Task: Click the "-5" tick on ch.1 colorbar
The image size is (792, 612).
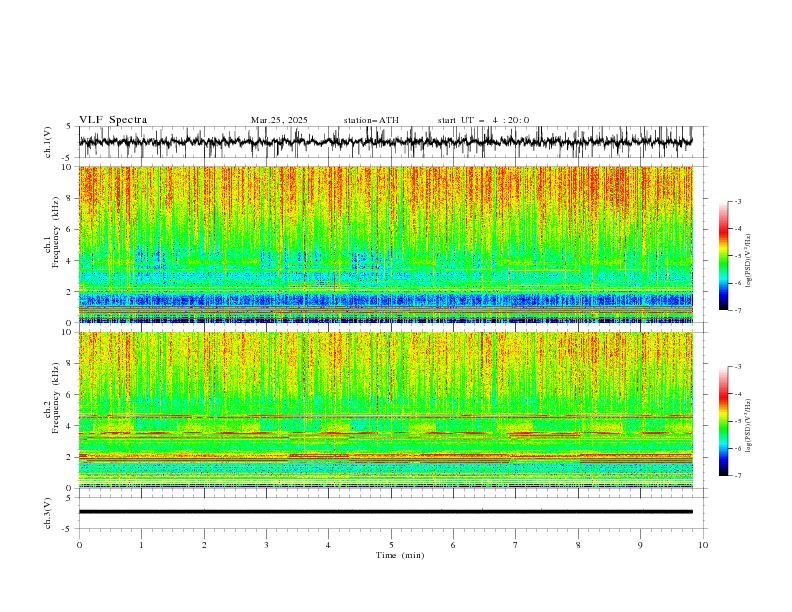Action: 738,256
